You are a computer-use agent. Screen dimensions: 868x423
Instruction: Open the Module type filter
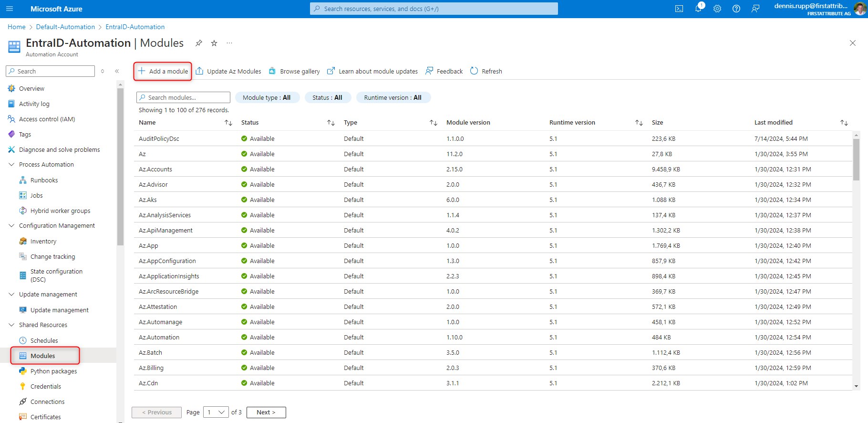267,97
